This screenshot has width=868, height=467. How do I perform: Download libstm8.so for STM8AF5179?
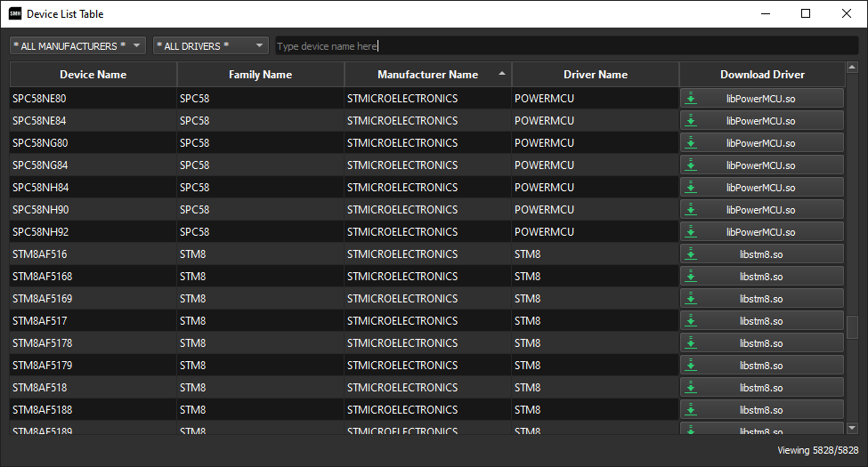coord(762,366)
